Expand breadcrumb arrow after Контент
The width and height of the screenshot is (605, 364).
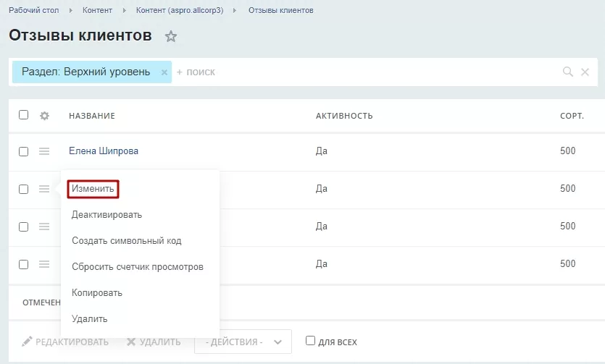pyautogui.click(x=124, y=10)
